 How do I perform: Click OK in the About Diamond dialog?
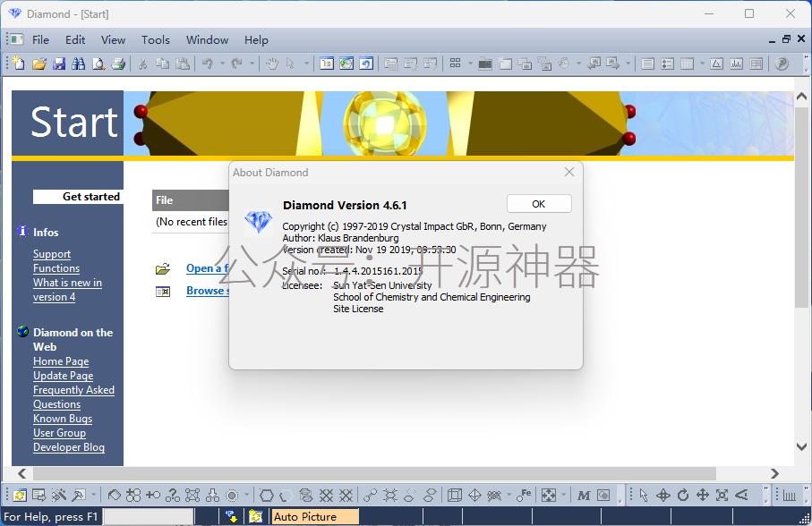pyautogui.click(x=539, y=204)
